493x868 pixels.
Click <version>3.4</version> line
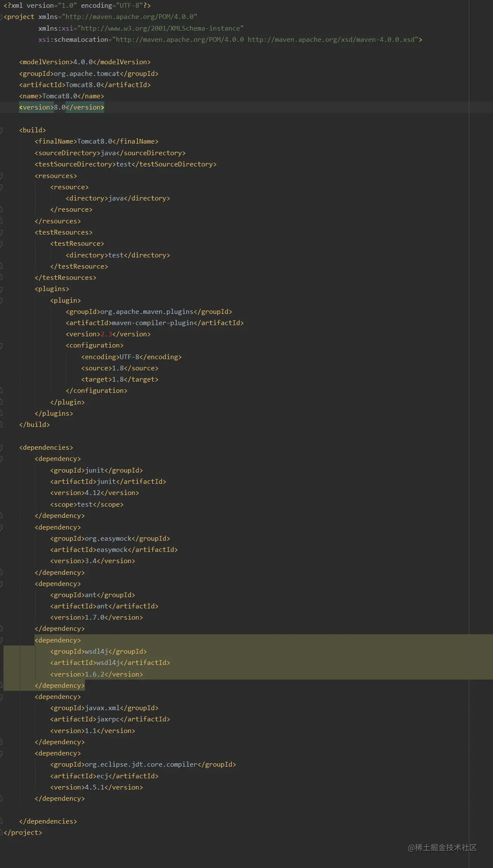click(93, 561)
